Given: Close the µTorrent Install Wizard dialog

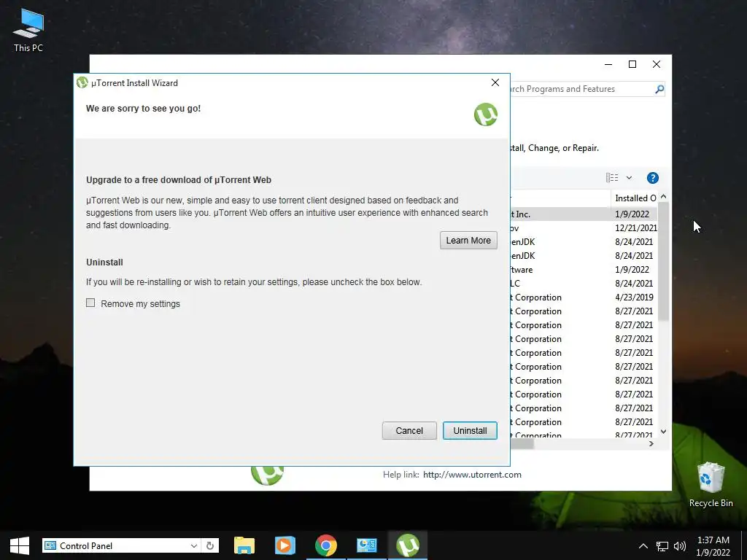Looking at the screenshot, I should (x=495, y=83).
